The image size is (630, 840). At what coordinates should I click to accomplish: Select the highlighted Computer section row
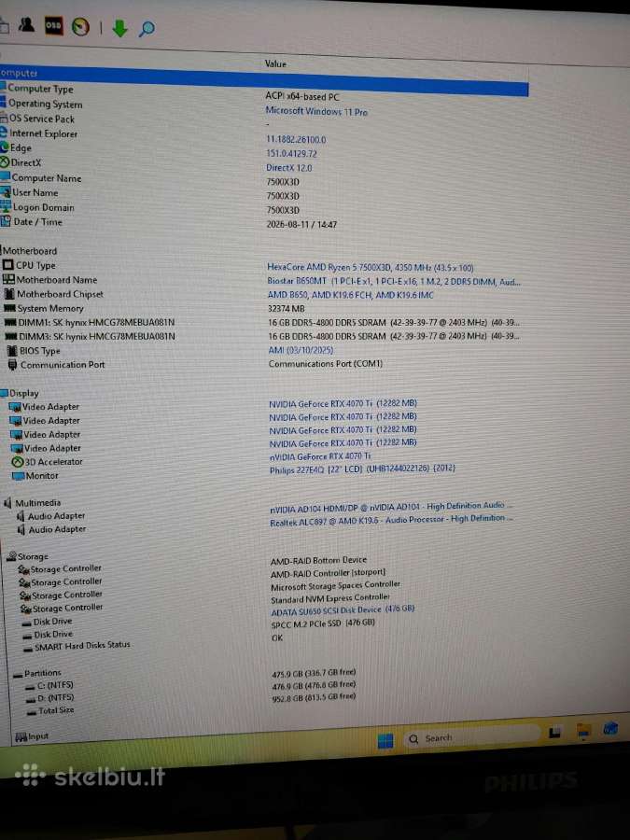264,80
